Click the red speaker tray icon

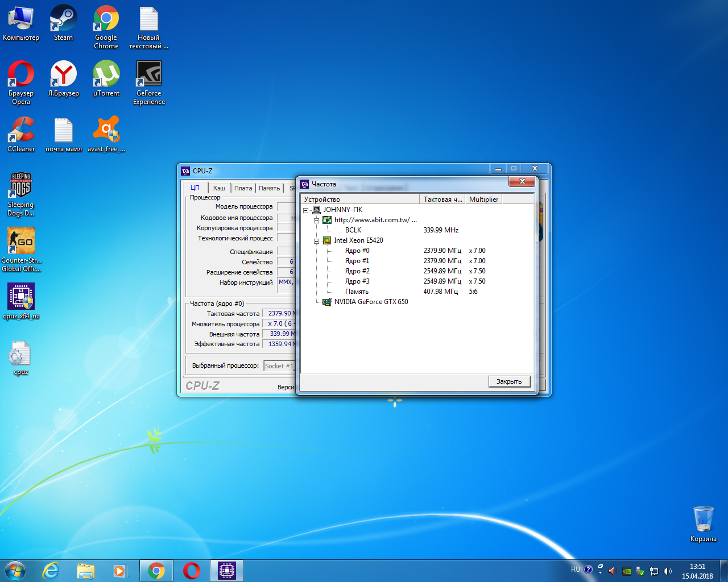[x=613, y=571]
